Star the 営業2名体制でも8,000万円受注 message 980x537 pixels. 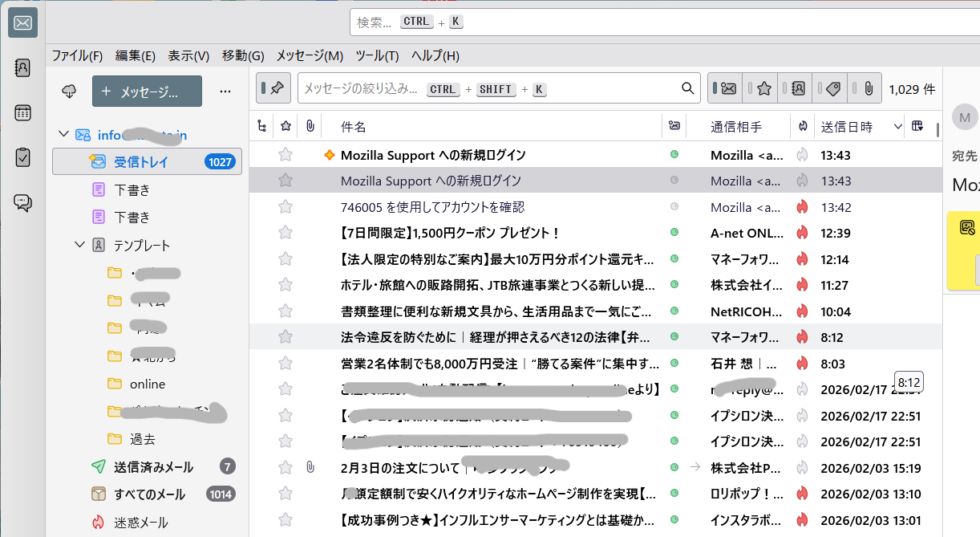(x=285, y=364)
